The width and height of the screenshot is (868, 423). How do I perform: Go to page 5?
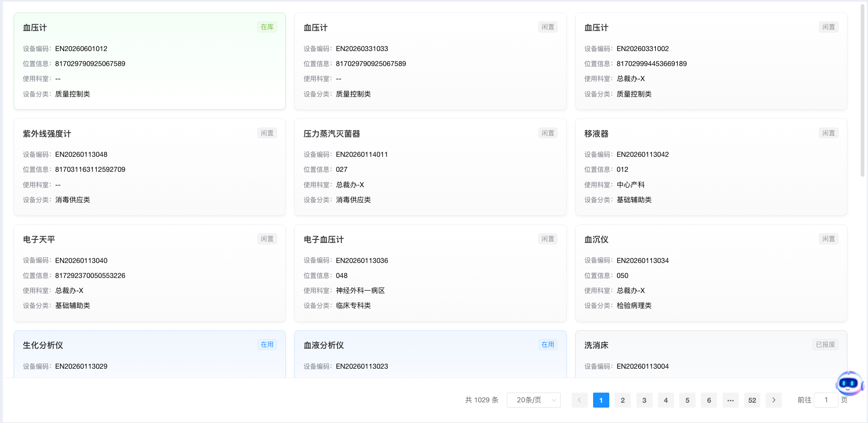(687, 400)
